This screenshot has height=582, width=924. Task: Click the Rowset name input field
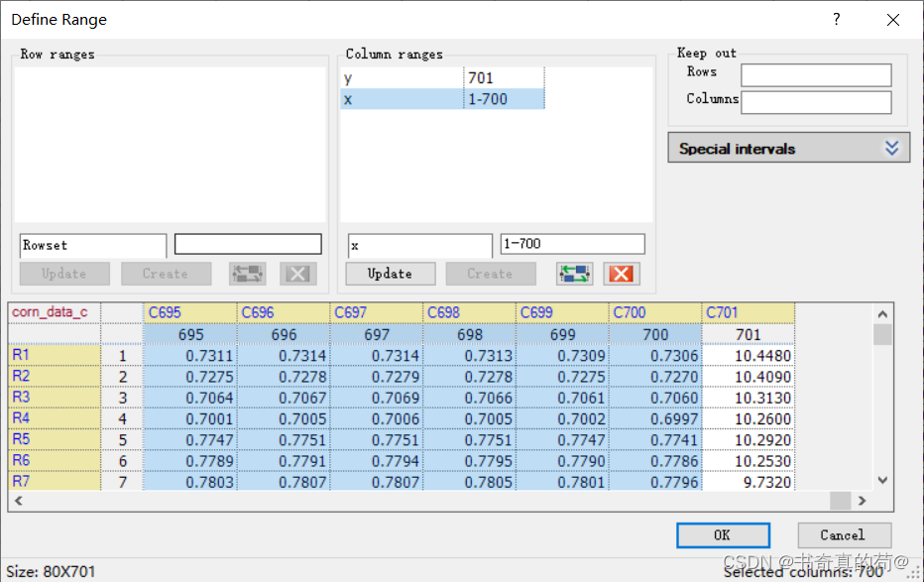tap(93, 245)
